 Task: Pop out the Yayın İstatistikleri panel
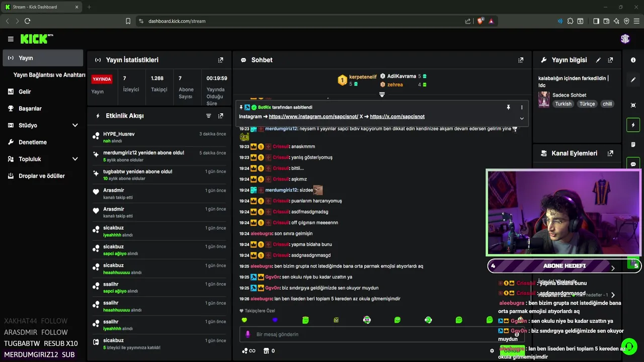[220, 60]
